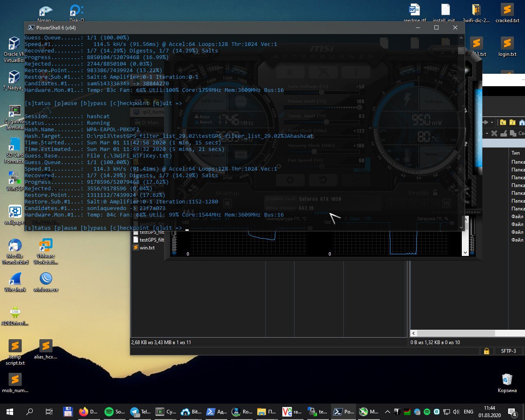This screenshot has width=525, height=420.
Task: Click PowerShell scrollbar up arrow
Action: click(461, 38)
